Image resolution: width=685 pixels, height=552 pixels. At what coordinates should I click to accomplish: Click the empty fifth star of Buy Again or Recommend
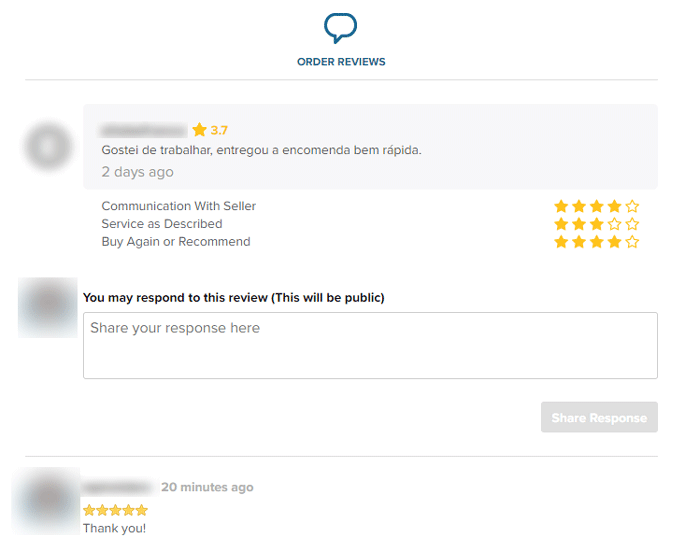click(x=632, y=242)
